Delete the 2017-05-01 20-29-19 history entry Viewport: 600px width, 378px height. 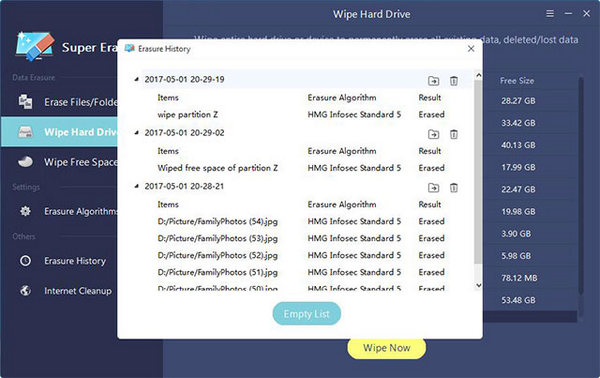[x=453, y=81]
